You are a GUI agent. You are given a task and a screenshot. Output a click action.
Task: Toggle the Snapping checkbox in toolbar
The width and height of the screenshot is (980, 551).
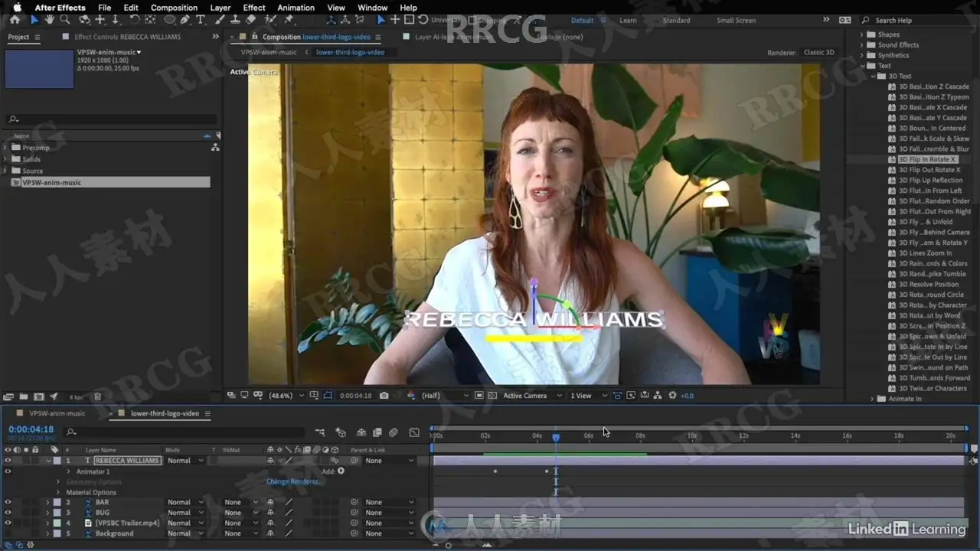(472, 20)
